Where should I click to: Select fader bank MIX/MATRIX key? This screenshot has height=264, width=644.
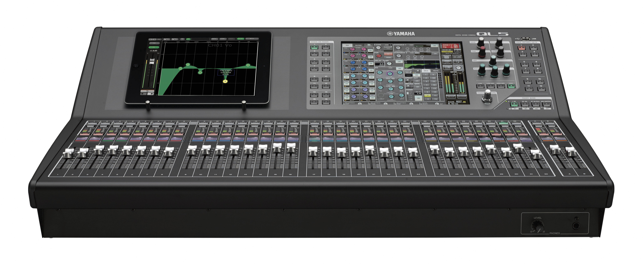click(x=547, y=104)
